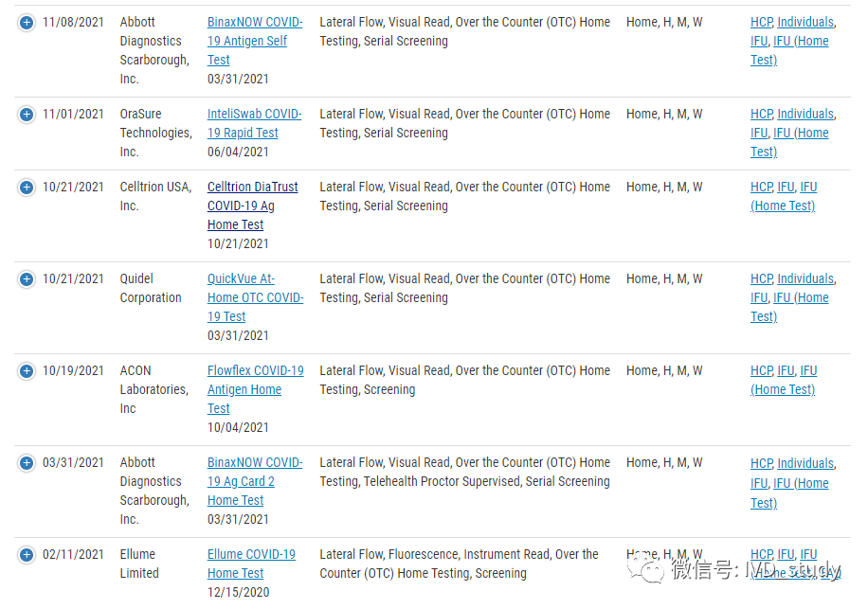Select Ellume Limited company cell
Screen dimensions: 868x609
[x=139, y=564]
